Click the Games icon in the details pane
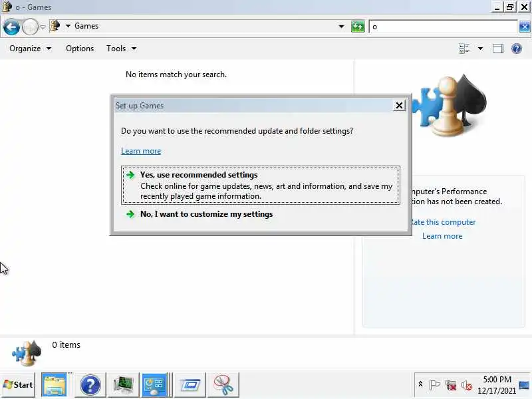The width and height of the screenshot is (532, 399). tap(27, 353)
